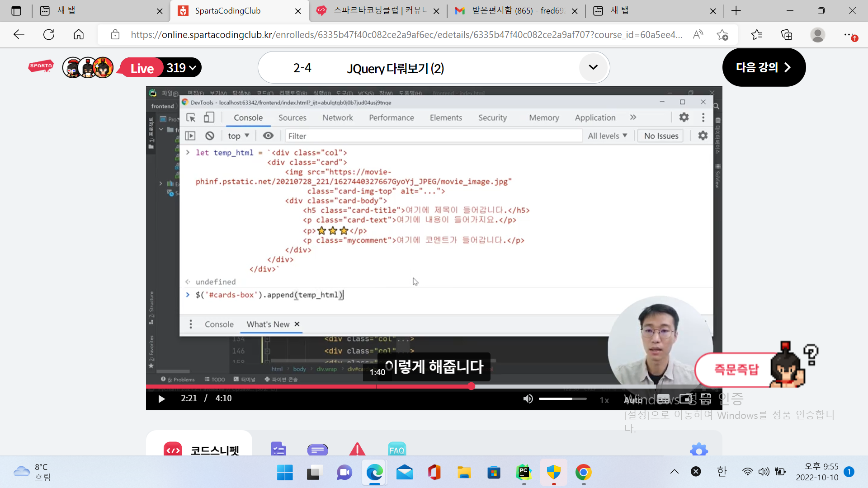This screenshot has width=868, height=488.
Task: Switch to the SpartaCodingClub tab
Action: 240,11
